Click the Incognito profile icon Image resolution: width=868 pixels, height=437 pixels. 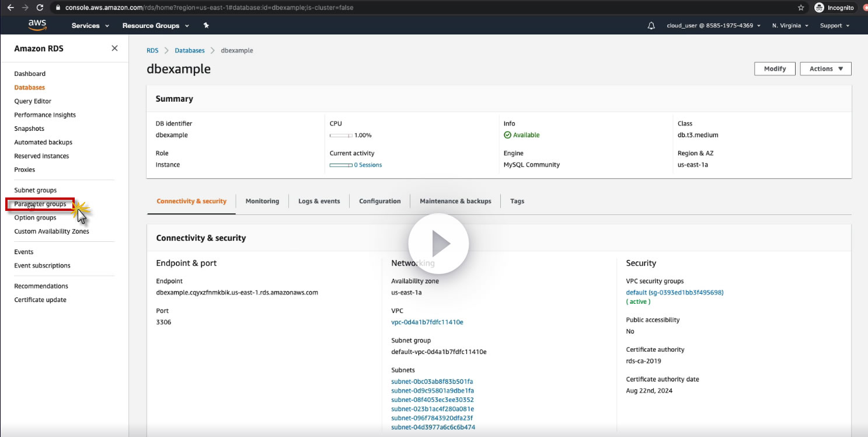click(x=820, y=8)
